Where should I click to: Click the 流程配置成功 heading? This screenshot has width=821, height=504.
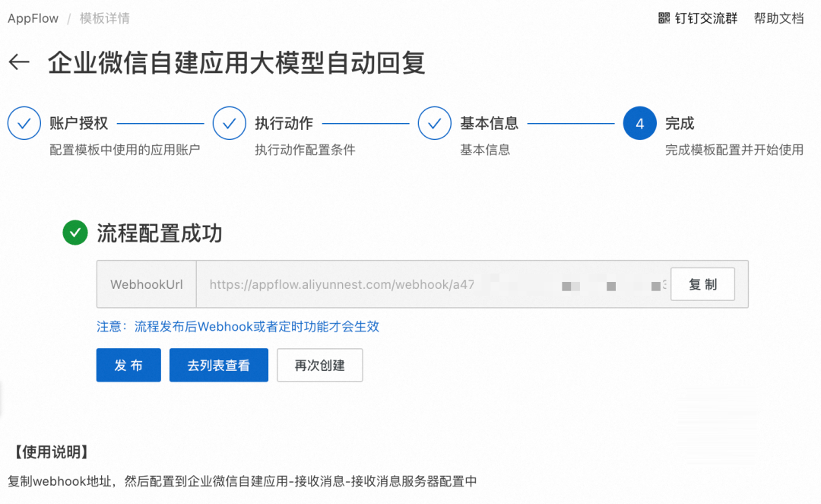pos(160,233)
